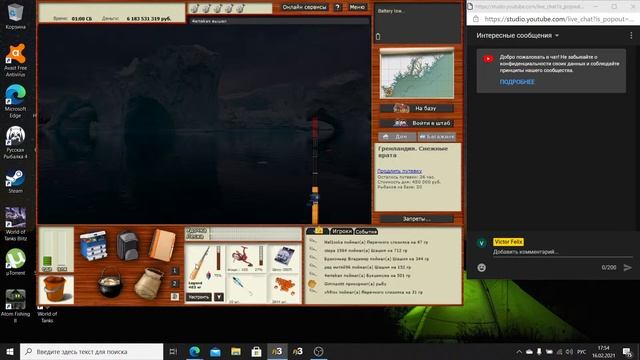
Task: Click the Greenland map thumbnail
Action: (x=417, y=73)
